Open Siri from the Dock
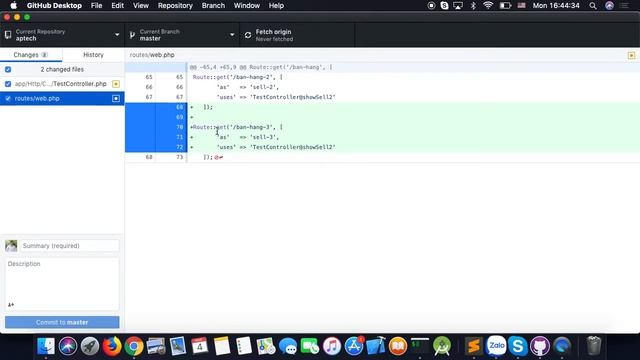 click(x=68, y=346)
